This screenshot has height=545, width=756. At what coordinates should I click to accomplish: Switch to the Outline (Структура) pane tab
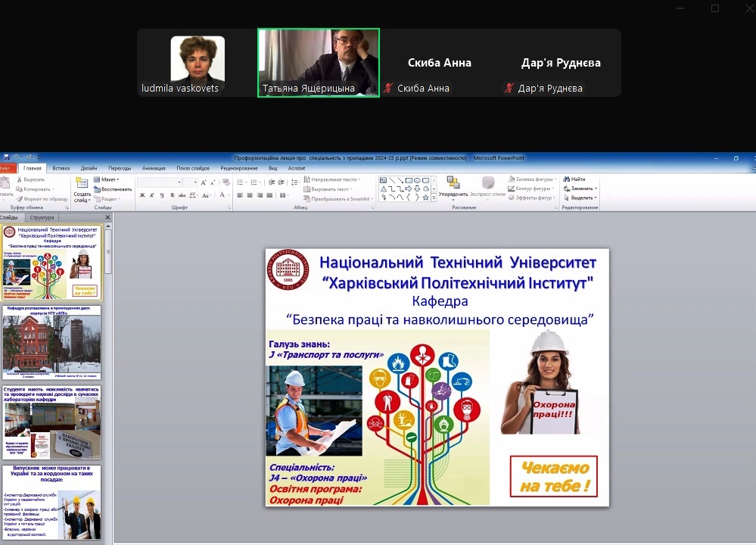coord(42,217)
